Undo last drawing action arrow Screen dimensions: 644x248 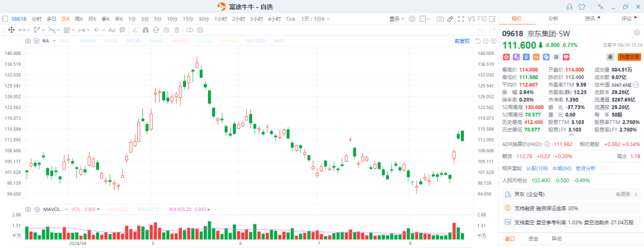pyautogui.click(x=481, y=30)
